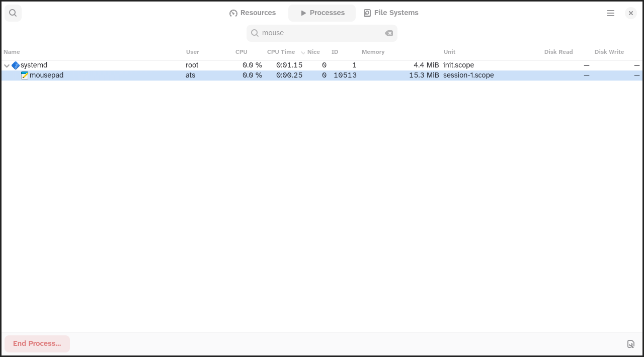Click user ats in mousepad row

click(191, 76)
